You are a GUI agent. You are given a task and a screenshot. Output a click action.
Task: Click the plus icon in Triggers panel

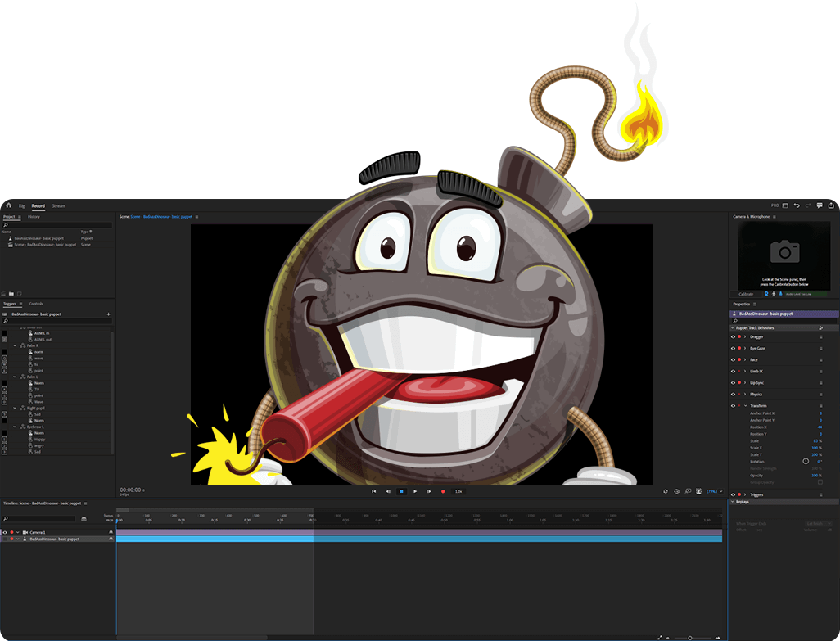tap(108, 314)
